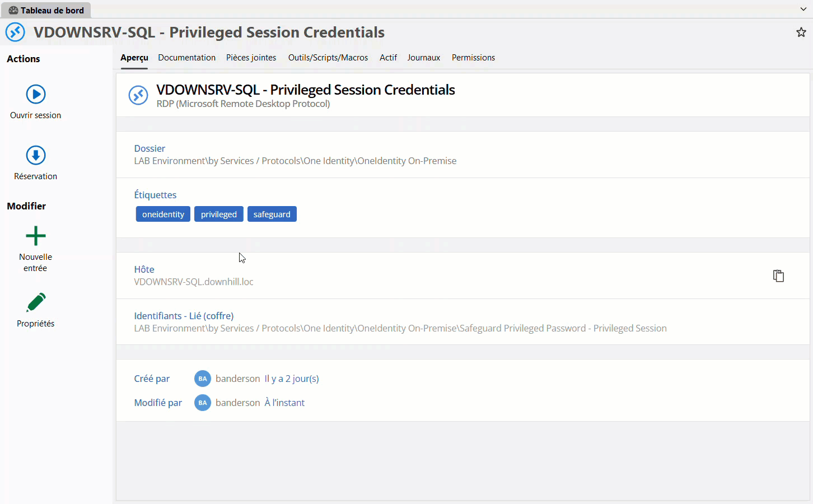This screenshot has height=504, width=813.
Task: Click the privileged tag
Action: (218, 214)
